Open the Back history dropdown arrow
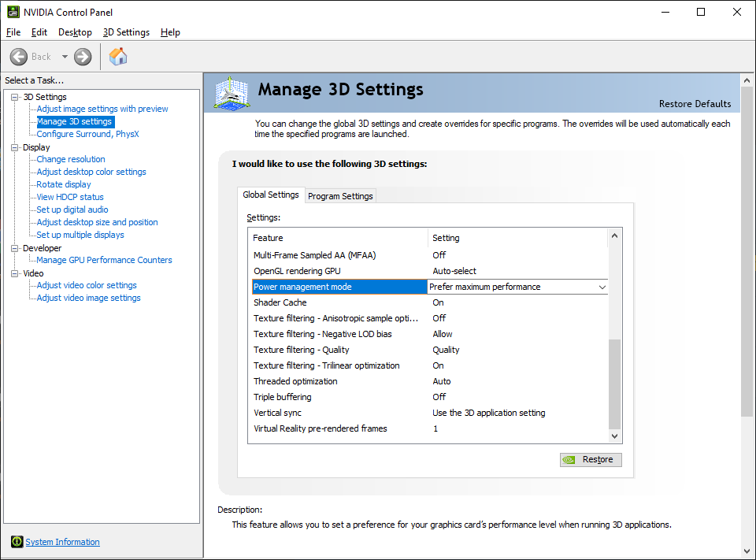 click(x=65, y=57)
